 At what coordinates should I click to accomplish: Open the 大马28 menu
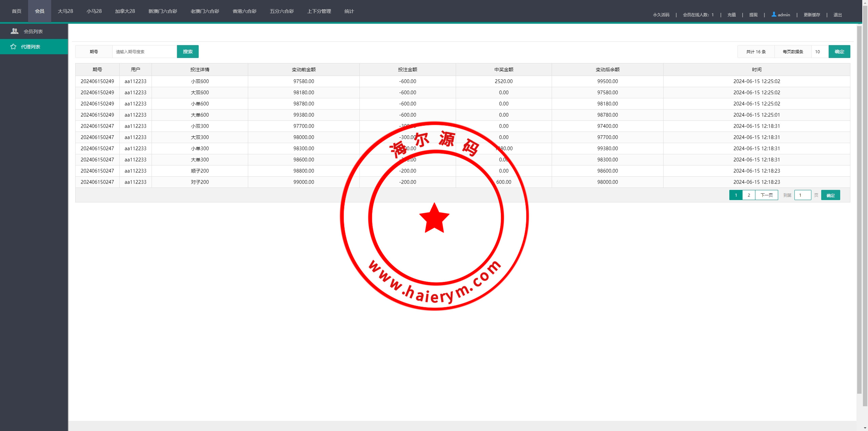point(65,11)
